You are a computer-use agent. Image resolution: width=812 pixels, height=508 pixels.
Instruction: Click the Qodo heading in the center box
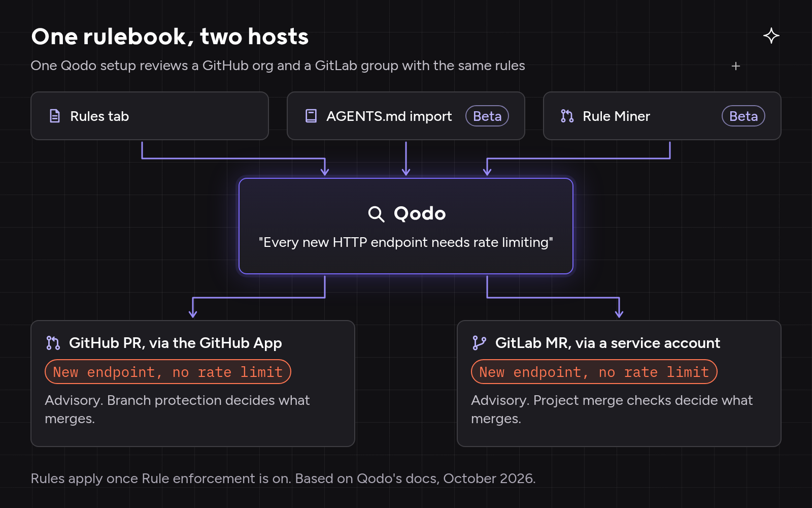click(x=420, y=214)
